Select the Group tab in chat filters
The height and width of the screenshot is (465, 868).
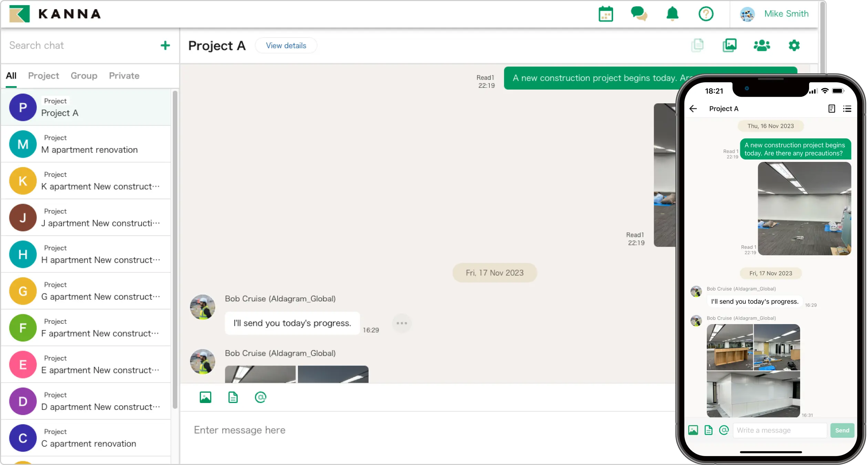coord(84,76)
